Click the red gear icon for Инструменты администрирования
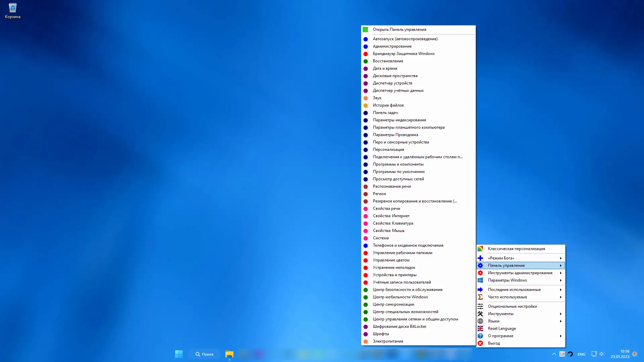Image resolution: width=644 pixels, height=362 pixels. pos(481,273)
